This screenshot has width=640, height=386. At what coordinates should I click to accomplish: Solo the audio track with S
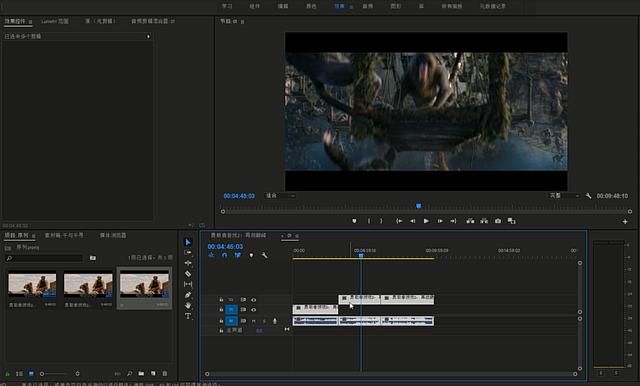pyautogui.click(x=264, y=321)
